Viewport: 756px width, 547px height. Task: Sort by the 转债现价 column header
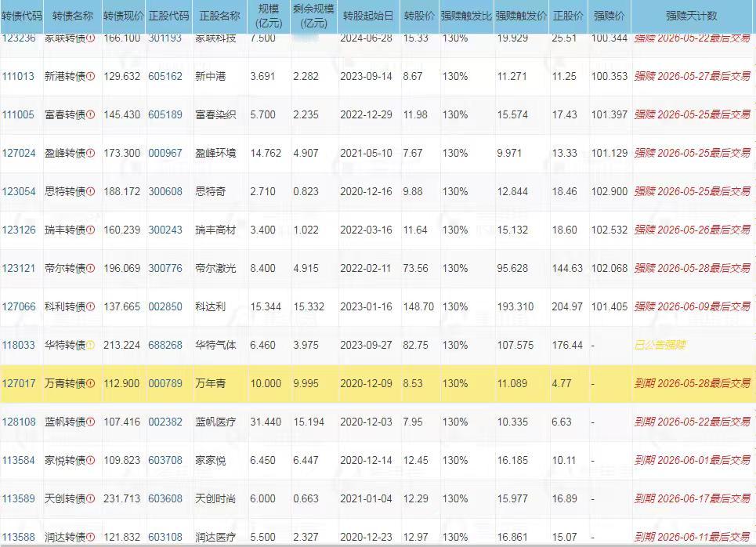124,16
